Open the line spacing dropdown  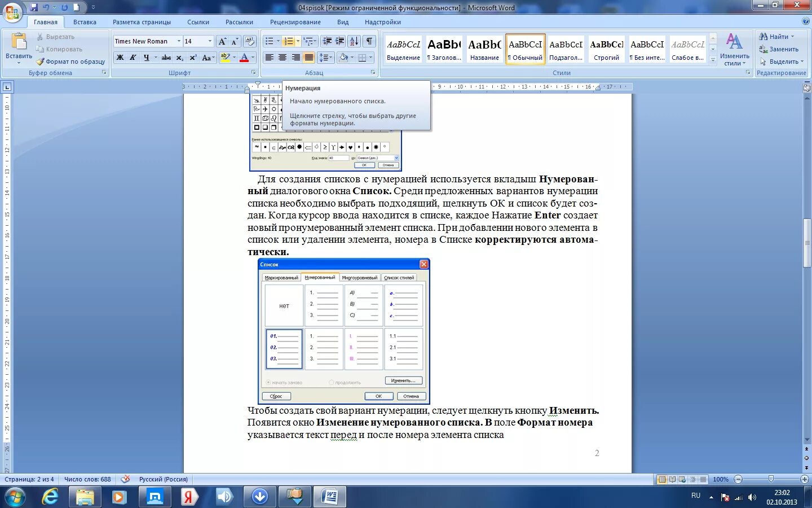[x=326, y=58]
